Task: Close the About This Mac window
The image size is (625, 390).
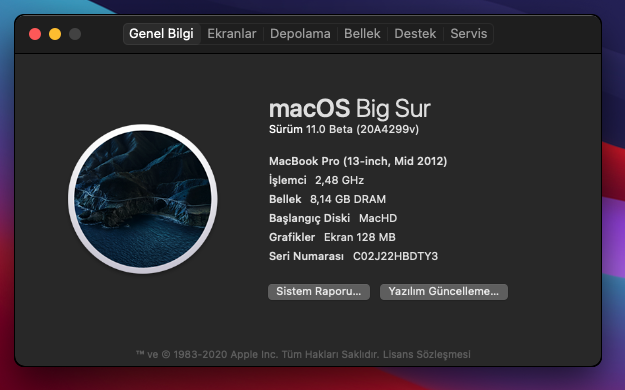Action: click(x=35, y=34)
